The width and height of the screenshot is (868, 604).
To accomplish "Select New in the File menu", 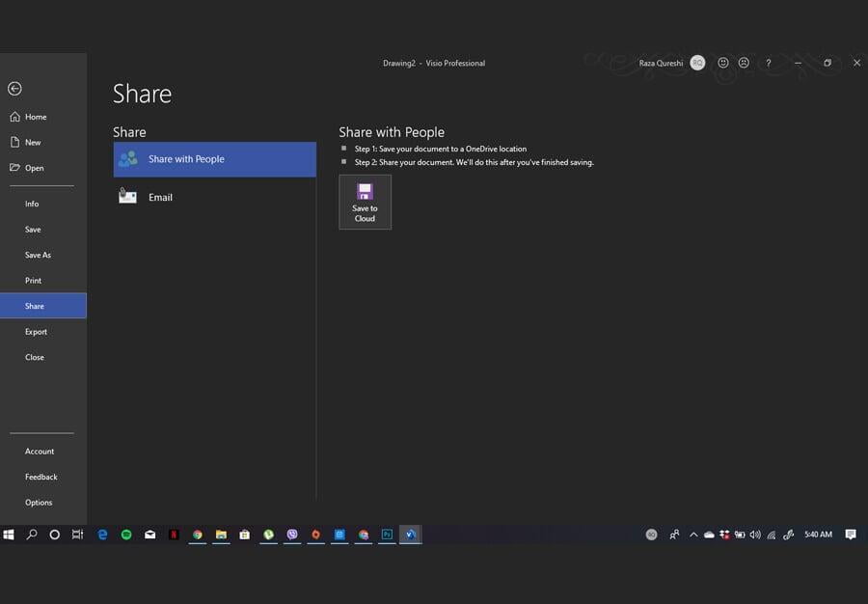I will (x=43, y=142).
